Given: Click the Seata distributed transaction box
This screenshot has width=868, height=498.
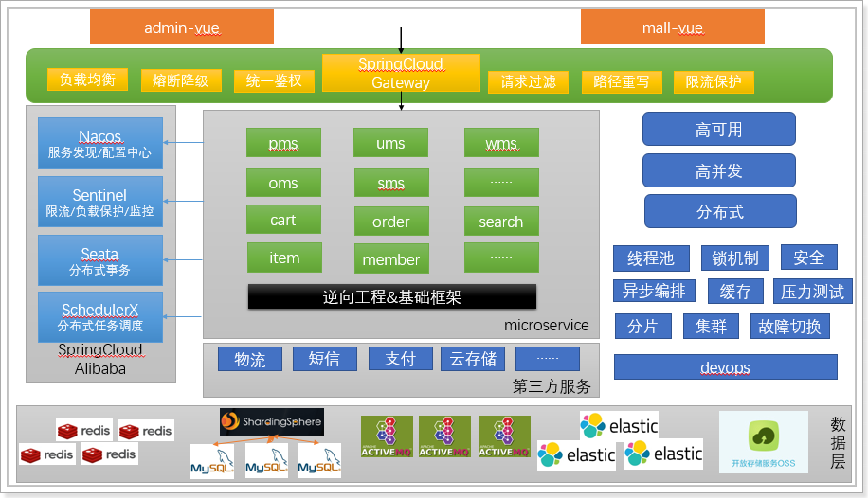Looking at the screenshot, I should pyautogui.click(x=99, y=261).
